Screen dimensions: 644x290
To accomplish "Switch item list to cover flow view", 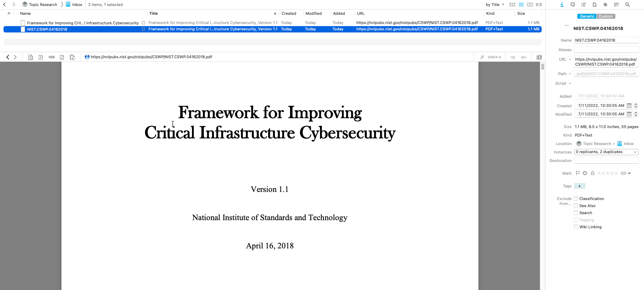I will tap(539, 5).
